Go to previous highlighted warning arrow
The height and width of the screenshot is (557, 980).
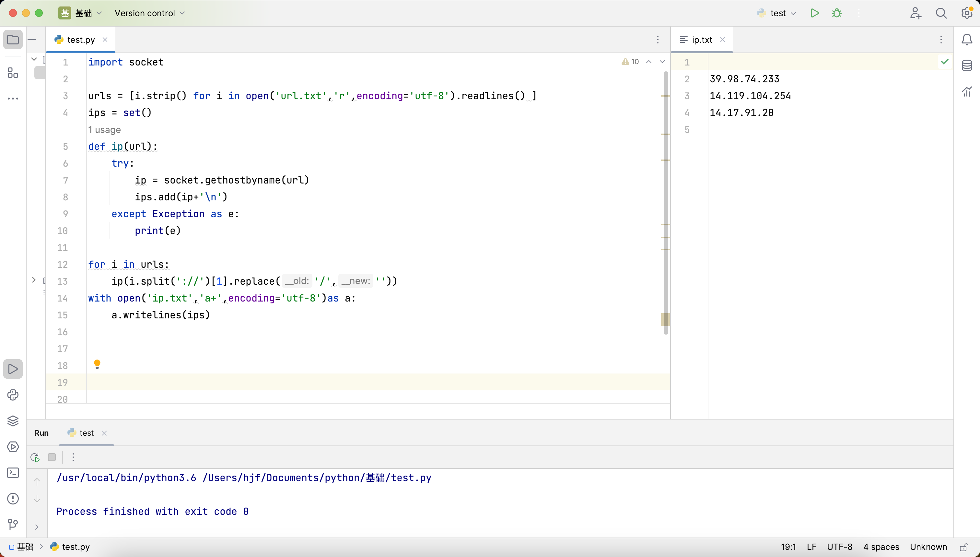pos(649,62)
